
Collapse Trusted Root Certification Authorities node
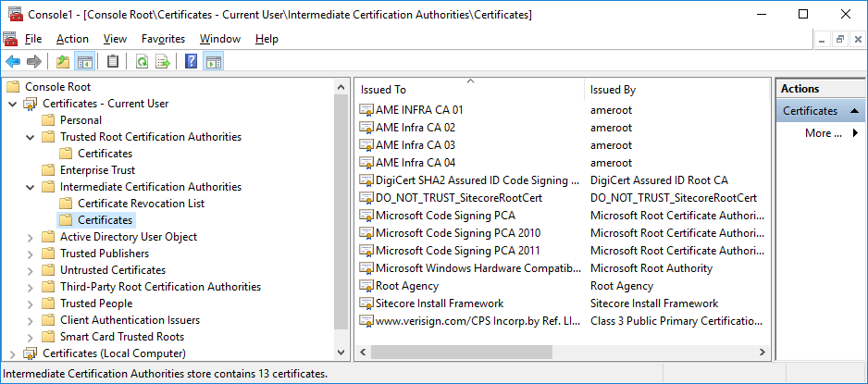[x=31, y=137]
